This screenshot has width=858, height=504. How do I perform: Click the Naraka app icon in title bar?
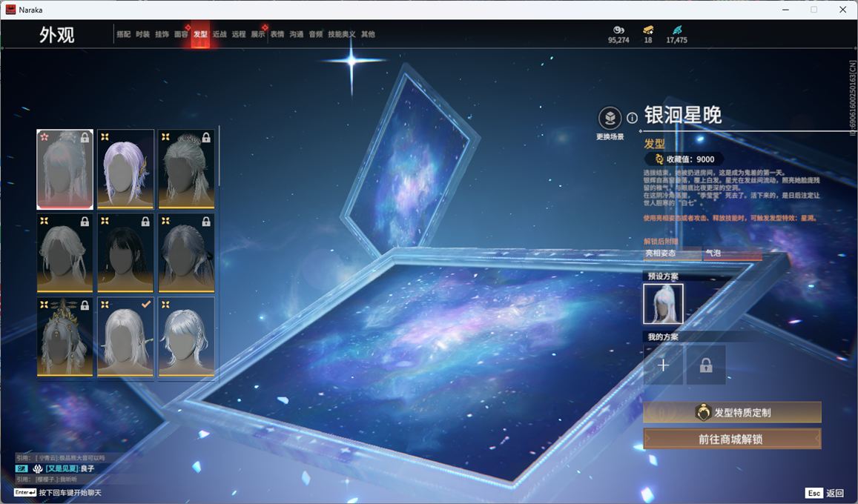tap(10, 10)
